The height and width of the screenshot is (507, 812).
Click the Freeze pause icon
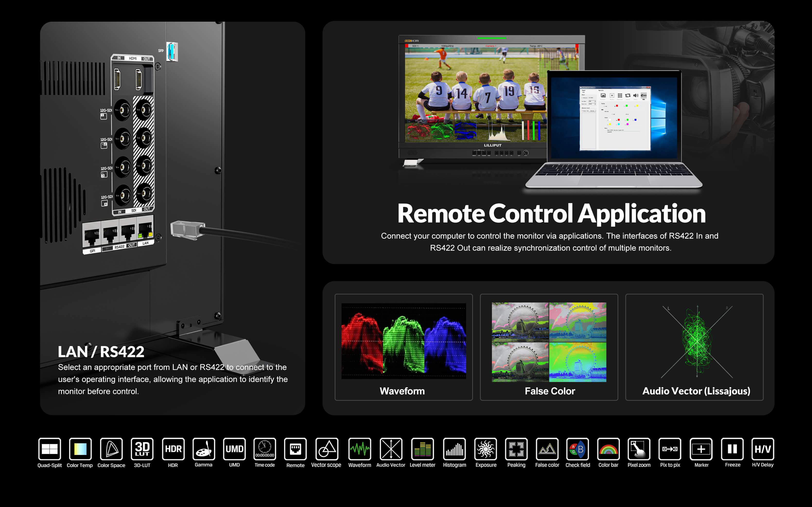(732, 449)
